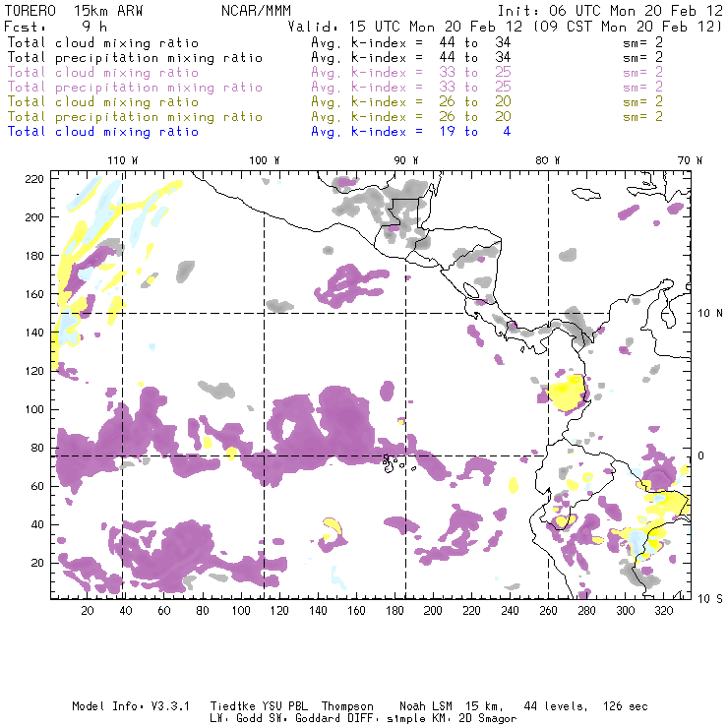
Task: Select the purple "Total precipitation mixing ratio" legend line
Action: 135,88
